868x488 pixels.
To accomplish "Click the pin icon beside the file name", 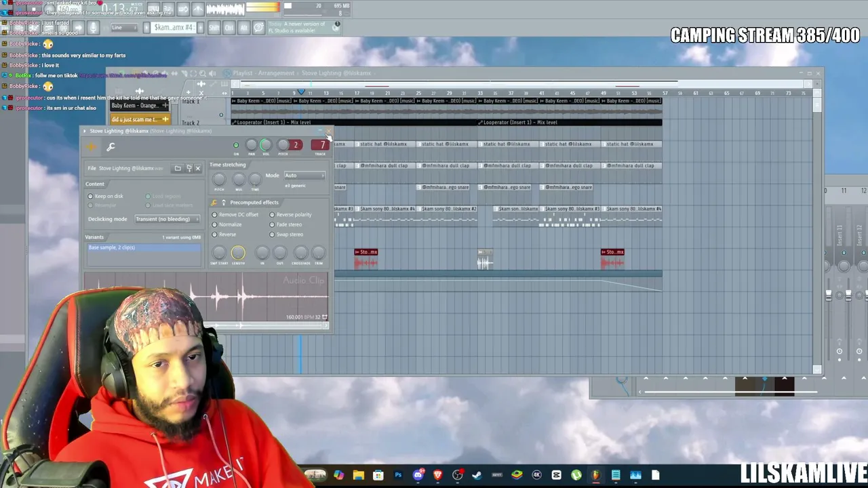I will coord(189,168).
